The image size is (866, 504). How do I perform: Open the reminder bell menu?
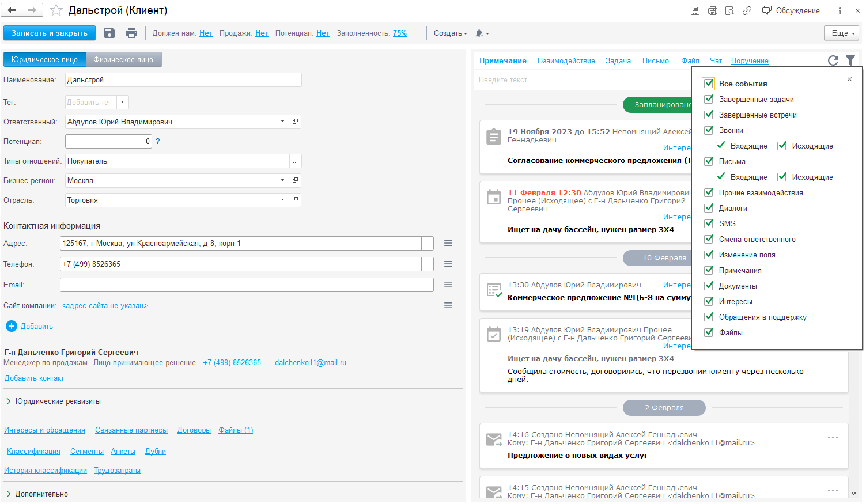(x=482, y=33)
